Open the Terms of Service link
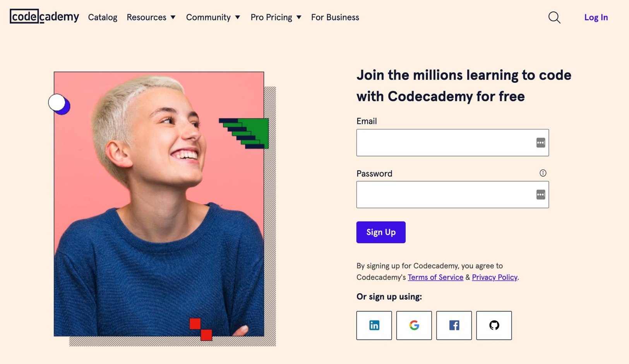The height and width of the screenshot is (364, 629). pyautogui.click(x=435, y=277)
